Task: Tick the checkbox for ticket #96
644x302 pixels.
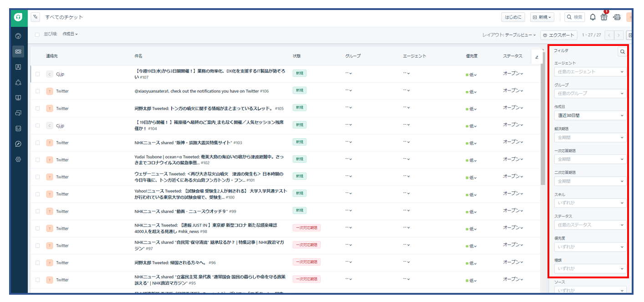Action: tap(38, 263)
